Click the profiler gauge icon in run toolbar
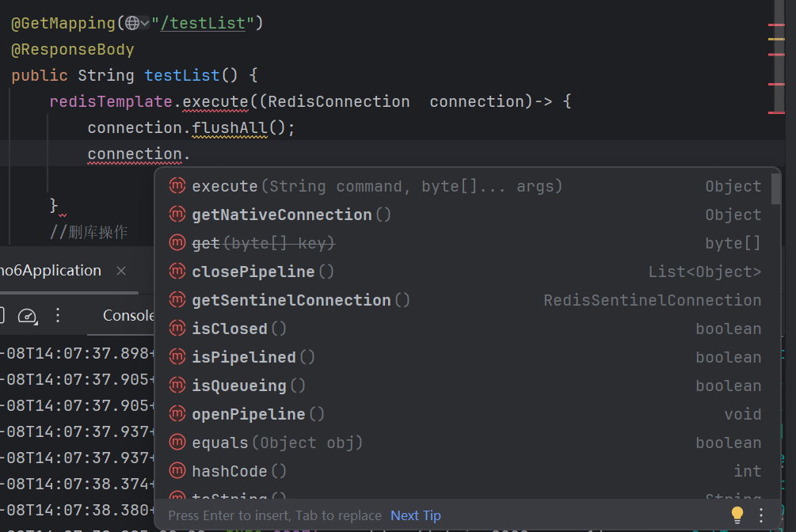796x532 pixels. (28, 316)
